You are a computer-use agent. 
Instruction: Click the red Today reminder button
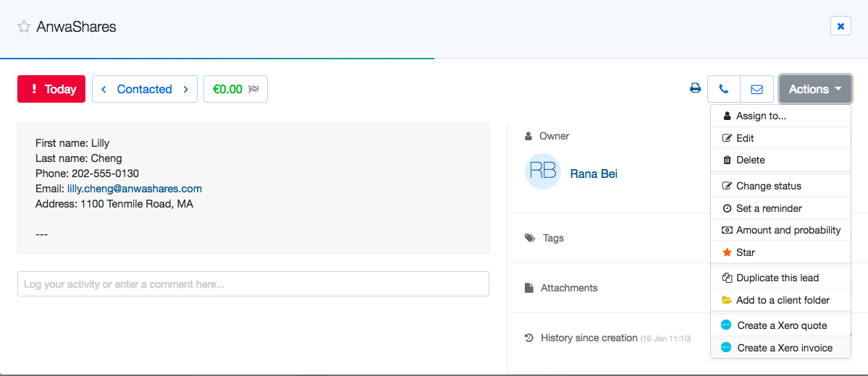pos(51,89)
